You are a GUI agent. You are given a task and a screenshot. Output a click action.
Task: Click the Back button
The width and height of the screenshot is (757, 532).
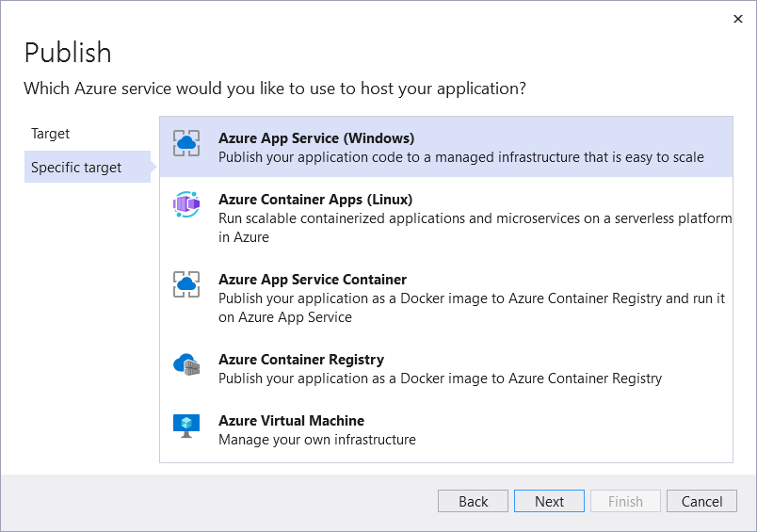(x=473, y=501)
